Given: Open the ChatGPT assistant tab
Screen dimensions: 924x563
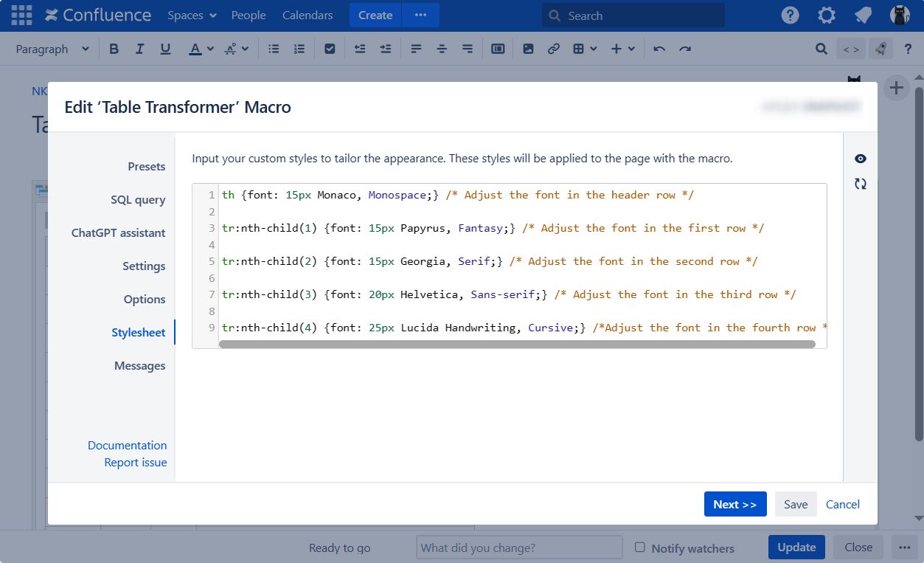Looking at the screenshot, I should point(118,233).
